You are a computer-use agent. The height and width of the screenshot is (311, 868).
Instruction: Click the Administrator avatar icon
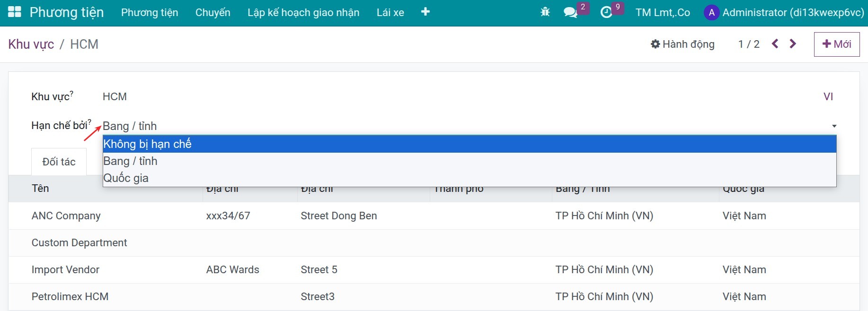tap(711, 13)
